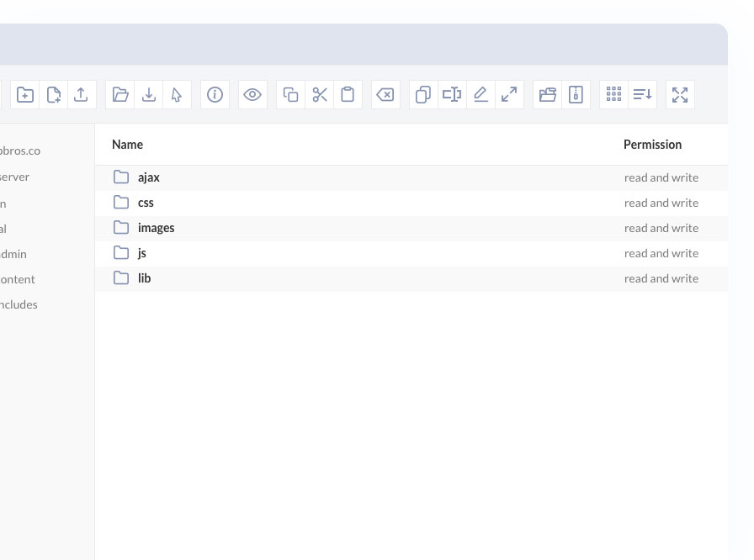Image resolution: width=754 pixels, height=560 pixels.
Task: Click the download icon
Action: click(149, 94)
